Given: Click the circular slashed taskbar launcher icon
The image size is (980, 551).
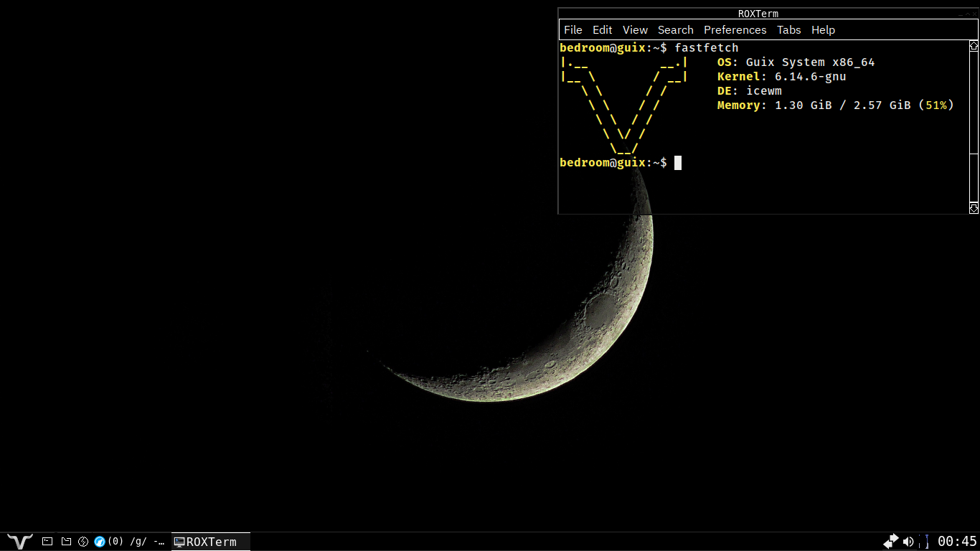Looking at the screenshot, I should (x=83, y=542).
